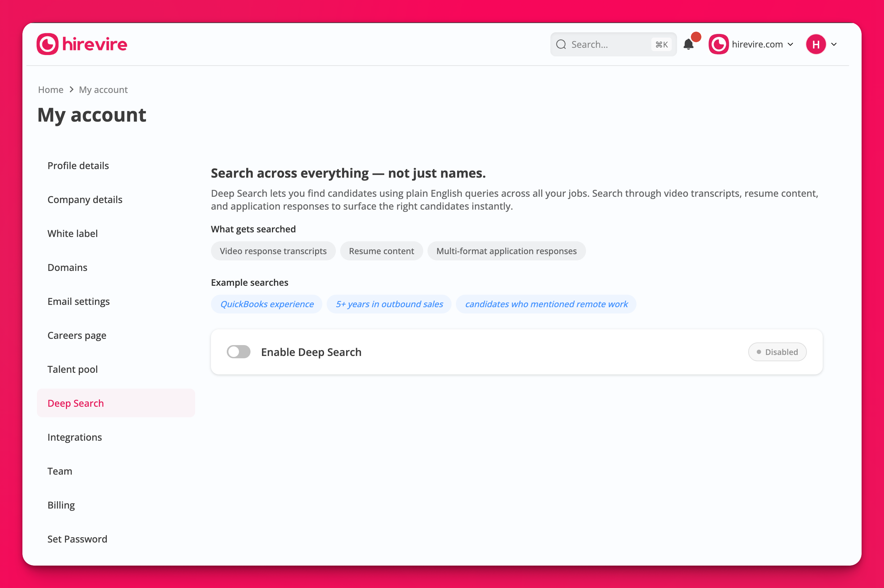Click Multi-format application responses chip
884x588 pixels.
pos(507,251)
